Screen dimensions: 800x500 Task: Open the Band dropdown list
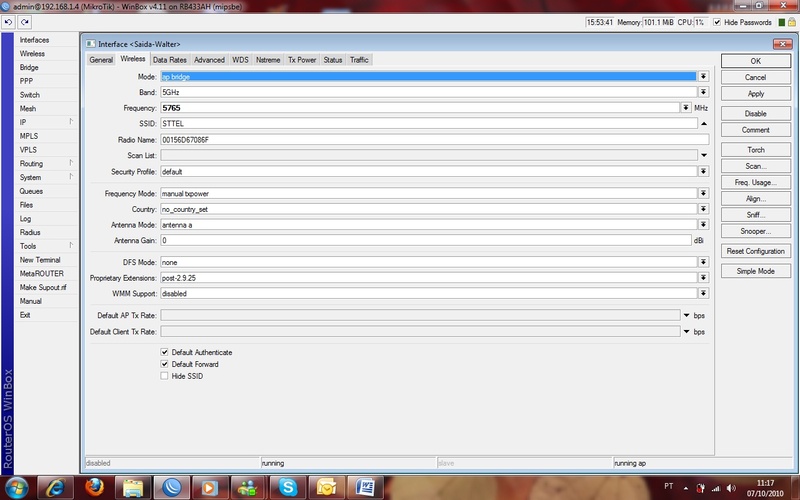tap(704, 92)
